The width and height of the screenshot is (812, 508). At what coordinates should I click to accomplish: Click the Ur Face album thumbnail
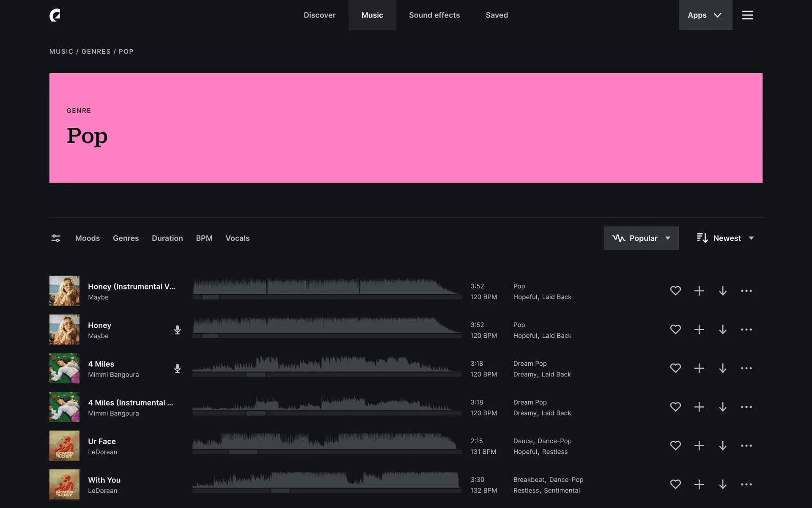click(64, 446)
